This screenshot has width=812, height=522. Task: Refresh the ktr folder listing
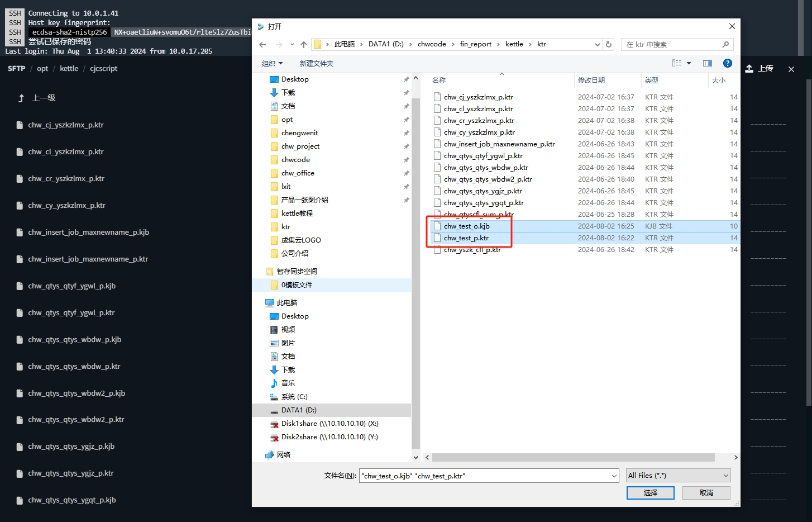[x=609, y=45]
